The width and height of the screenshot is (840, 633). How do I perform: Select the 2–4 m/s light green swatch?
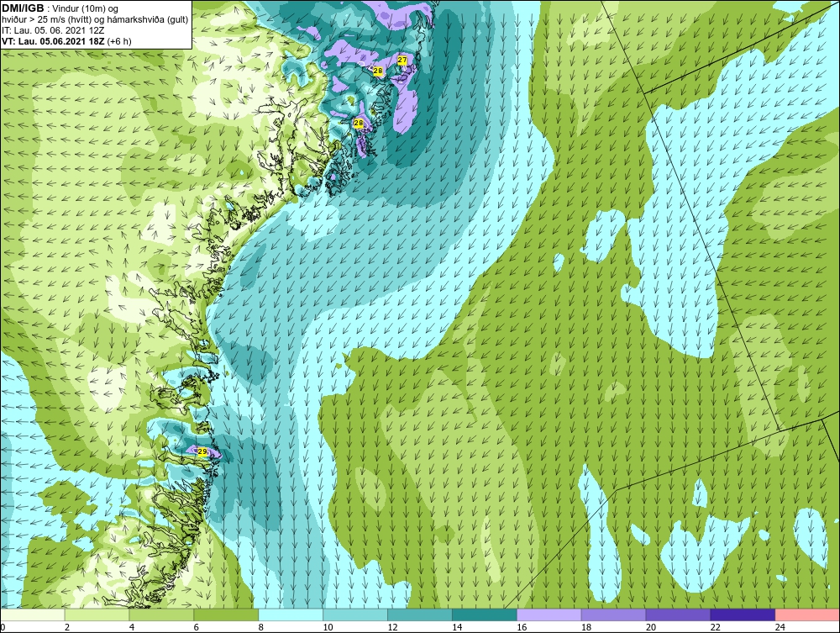(x=97, y=615)
